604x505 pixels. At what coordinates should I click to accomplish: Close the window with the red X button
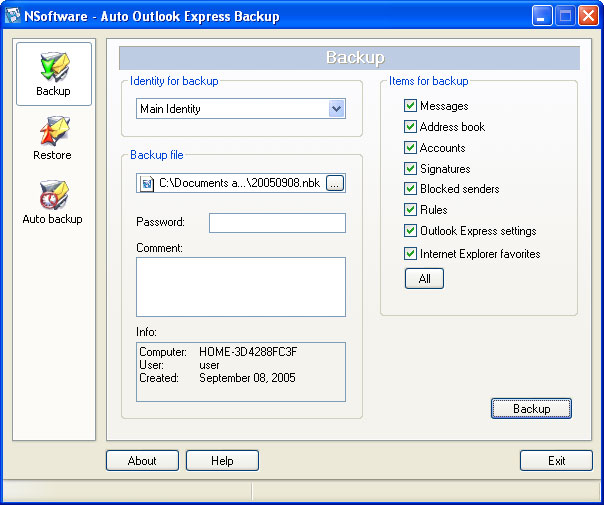pyautogui.click(x=588, y=16)
